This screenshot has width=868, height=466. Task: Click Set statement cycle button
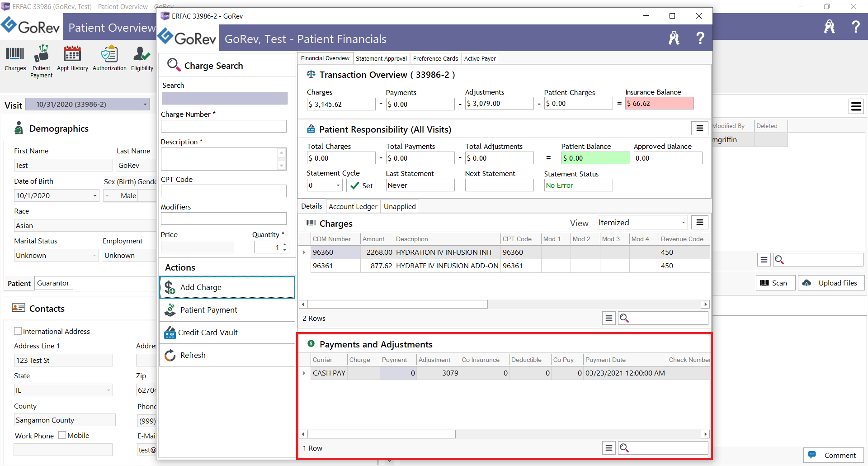361,185
